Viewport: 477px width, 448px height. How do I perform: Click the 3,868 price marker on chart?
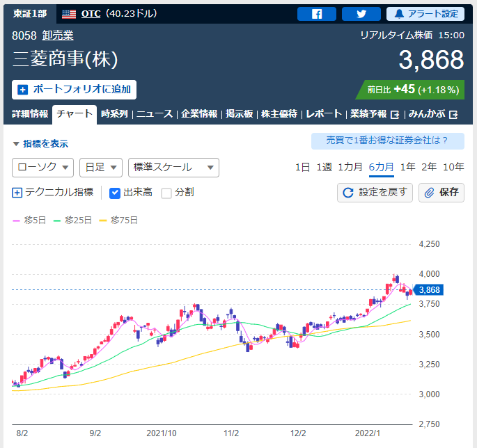tap(429, 290)
